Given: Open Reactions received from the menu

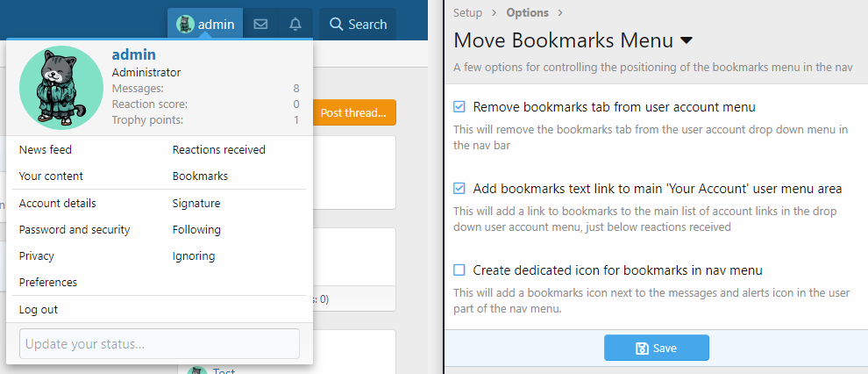Looking at the screenshot, I should tap(218, 150).
